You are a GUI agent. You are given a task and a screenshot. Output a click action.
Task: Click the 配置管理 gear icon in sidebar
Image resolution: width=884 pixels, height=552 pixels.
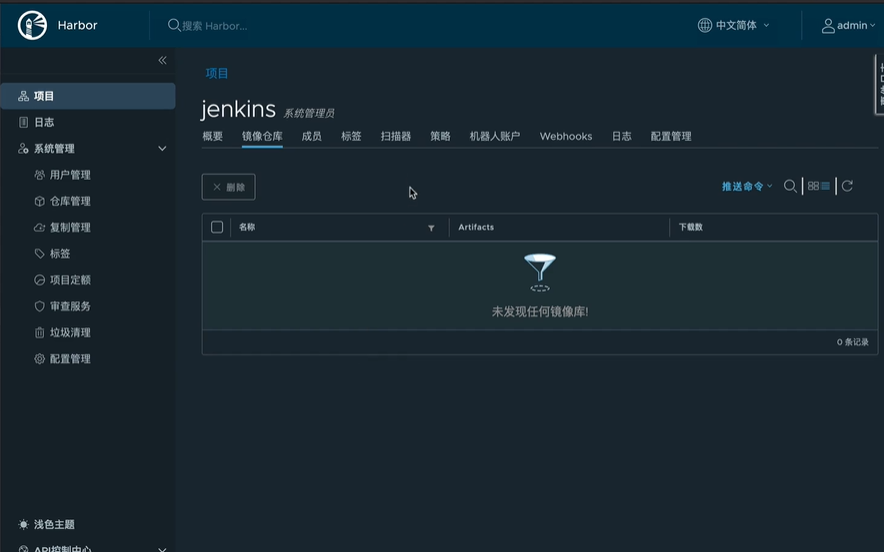pos(39,359)
